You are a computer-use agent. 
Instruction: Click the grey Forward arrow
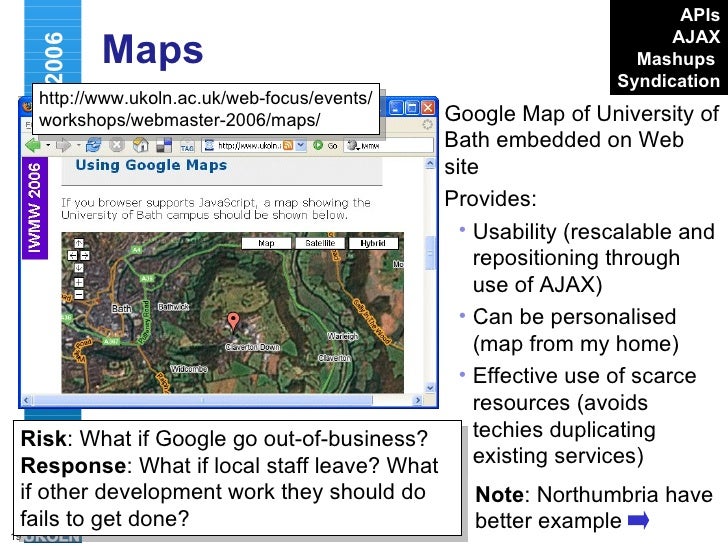(x=63, y=146)
